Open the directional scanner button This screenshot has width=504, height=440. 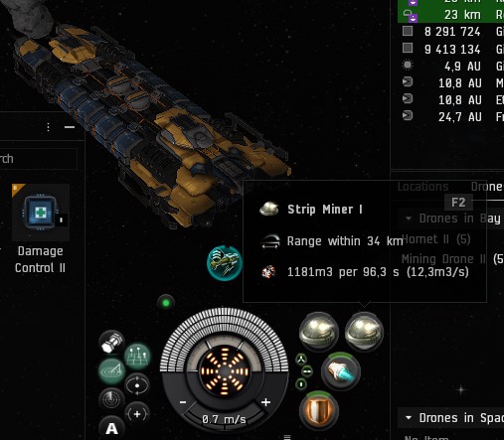pyautogui.click(x=111, y=370)
